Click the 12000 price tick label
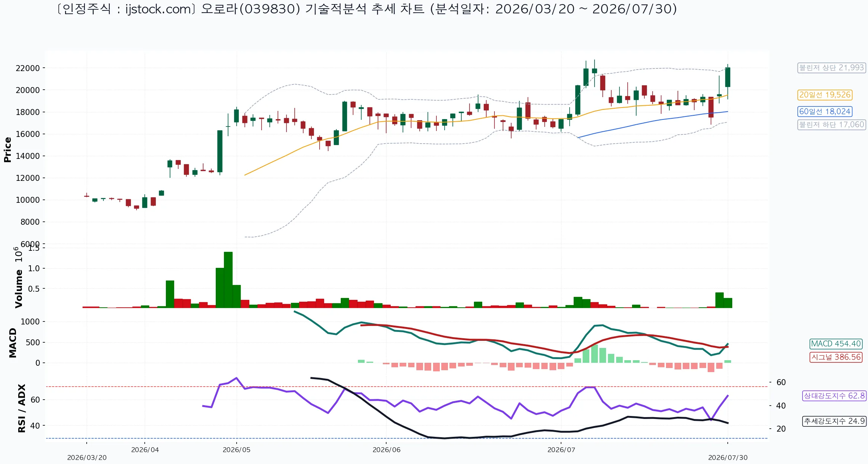The image size is (868, 464). (28, 178)
